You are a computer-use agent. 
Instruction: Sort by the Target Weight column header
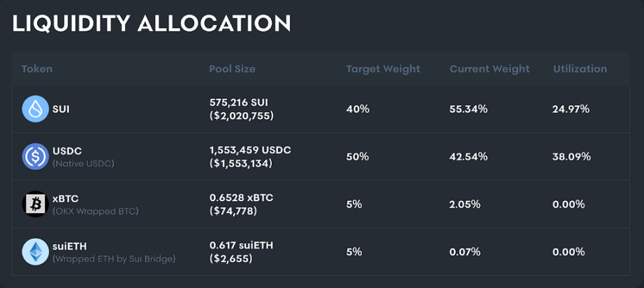click(383, 69)
